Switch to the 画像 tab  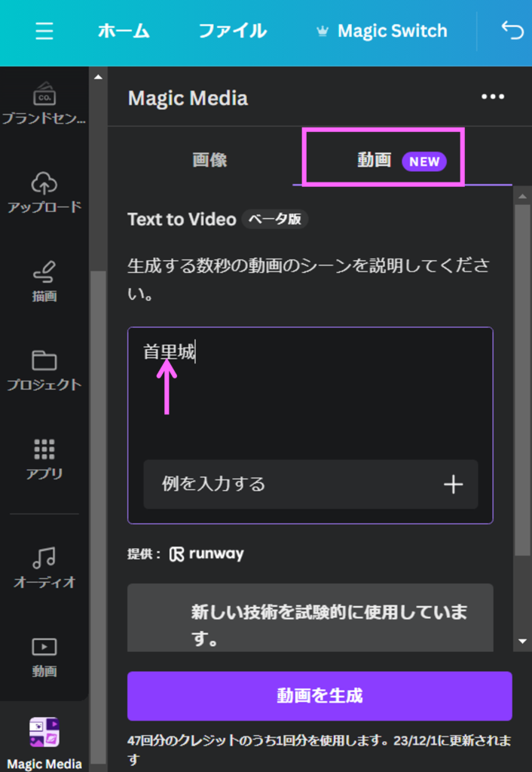pyautogui.click(x=209, y=160)
